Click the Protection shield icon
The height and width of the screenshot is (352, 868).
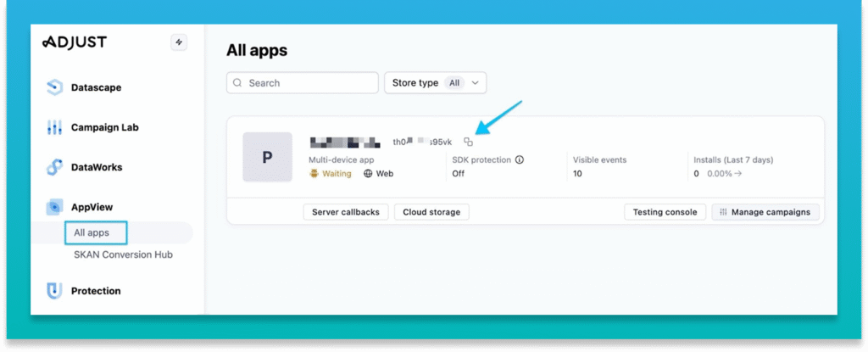(x=54, y=291)
